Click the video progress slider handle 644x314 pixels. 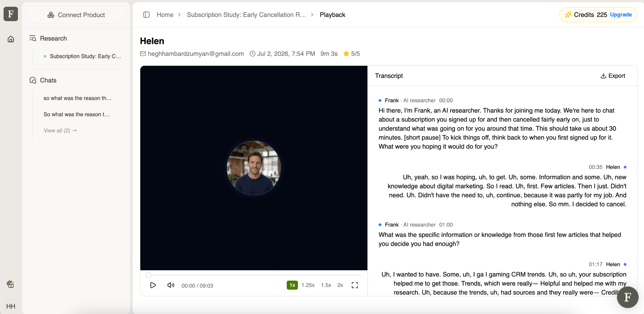[148, 275]
